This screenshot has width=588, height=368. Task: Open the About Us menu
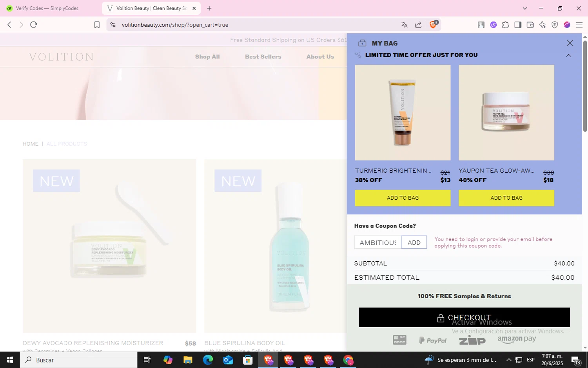(320, 56)
